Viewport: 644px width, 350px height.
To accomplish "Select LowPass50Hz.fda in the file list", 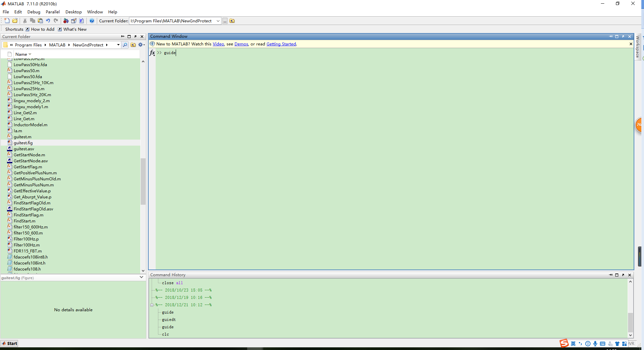I will point(30,65).
